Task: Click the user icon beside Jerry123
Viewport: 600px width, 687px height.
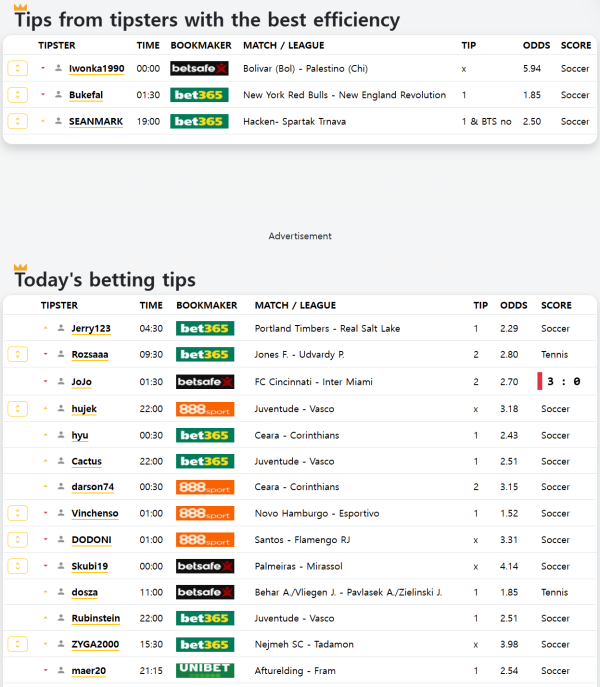Action: pyautogui.click(x=61, y=329)
